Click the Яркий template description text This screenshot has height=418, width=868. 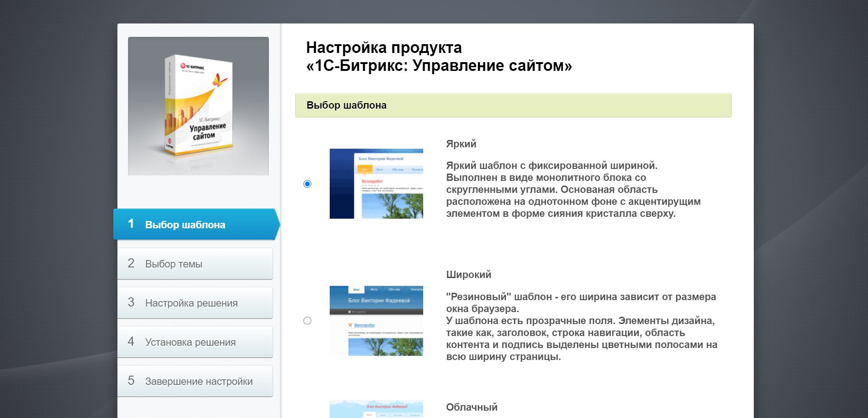coord(573,189)
